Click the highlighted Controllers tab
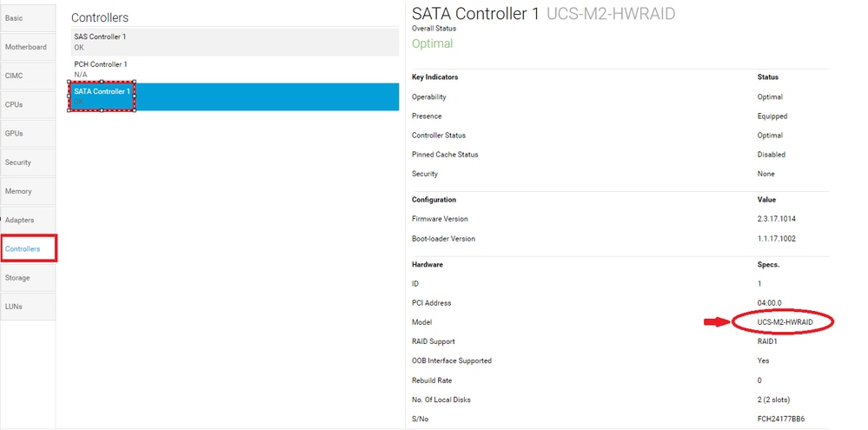 pyautogui.click(x=28, y=249)
